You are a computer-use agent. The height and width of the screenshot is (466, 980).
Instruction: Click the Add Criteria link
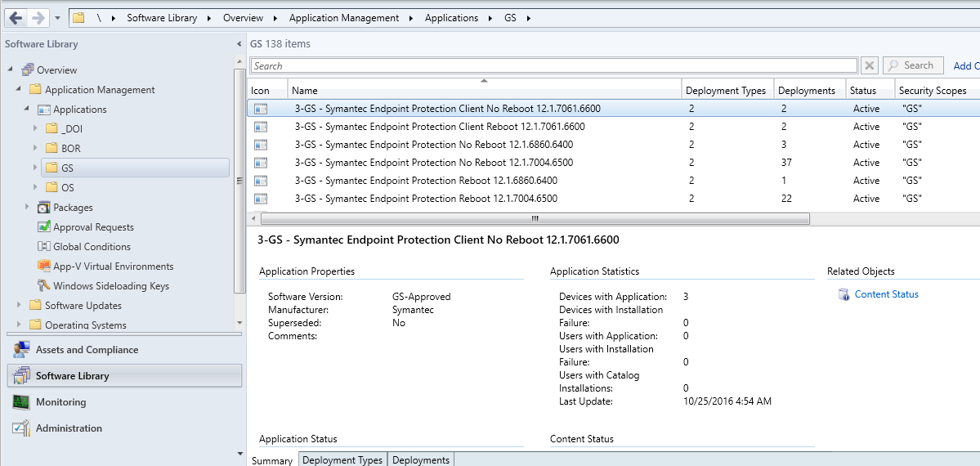966,65
